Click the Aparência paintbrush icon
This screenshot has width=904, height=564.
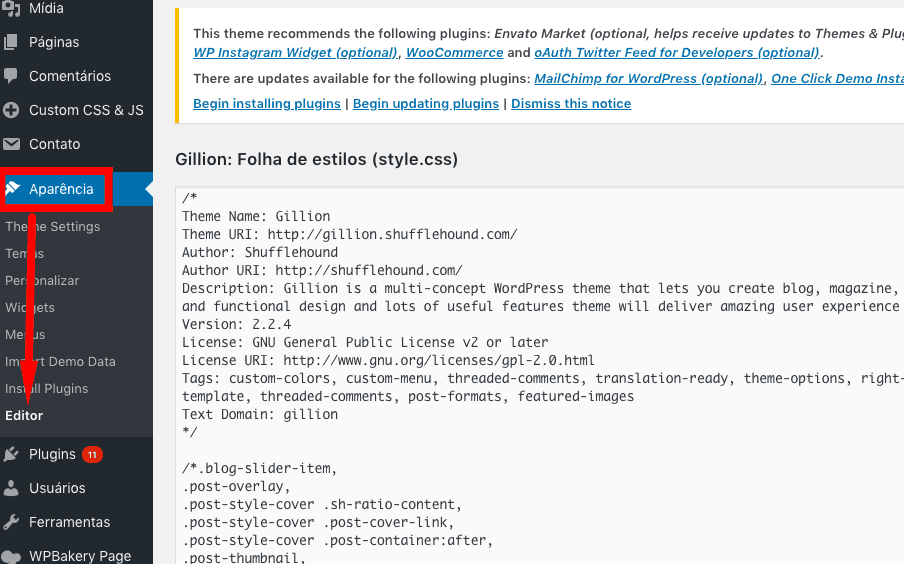click(13, 188)
